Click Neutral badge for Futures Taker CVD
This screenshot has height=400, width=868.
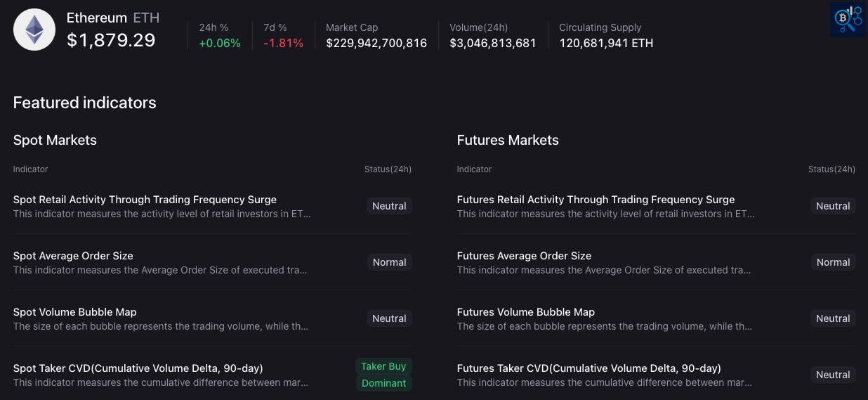point(833,375)
